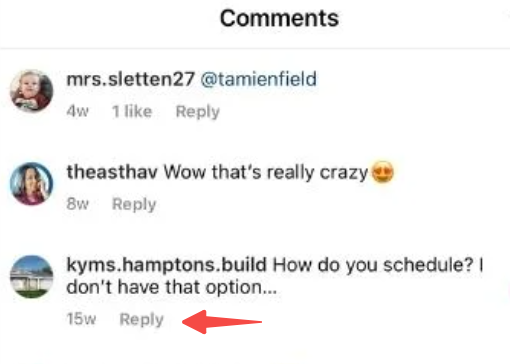The image size is (510, 364).
Task: Click the 4w timestamp
Action: tap(77, 111)
